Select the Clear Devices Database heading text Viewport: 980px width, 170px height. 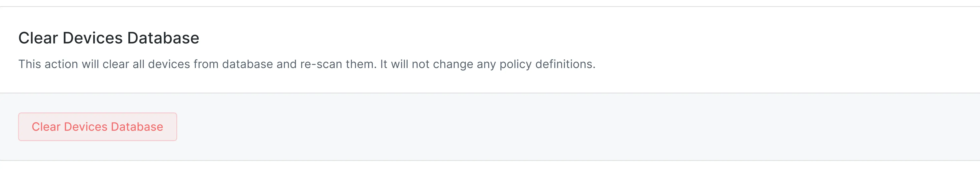[x=109, y=38]
